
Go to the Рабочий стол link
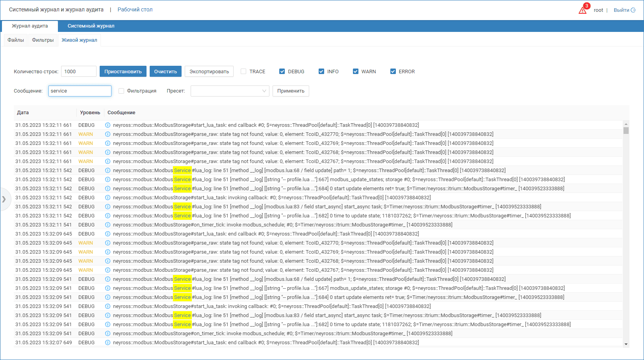click(135, 9)
